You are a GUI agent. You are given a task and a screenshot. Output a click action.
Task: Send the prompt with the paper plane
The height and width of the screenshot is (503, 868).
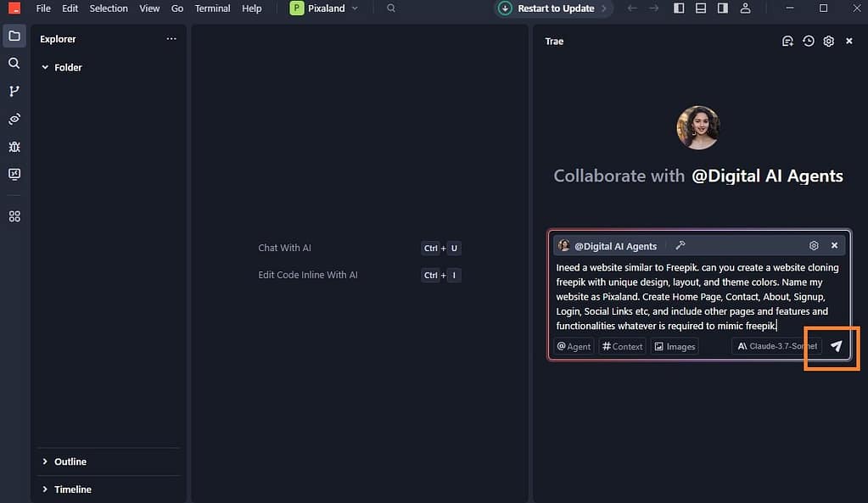[x=837, y=346]
